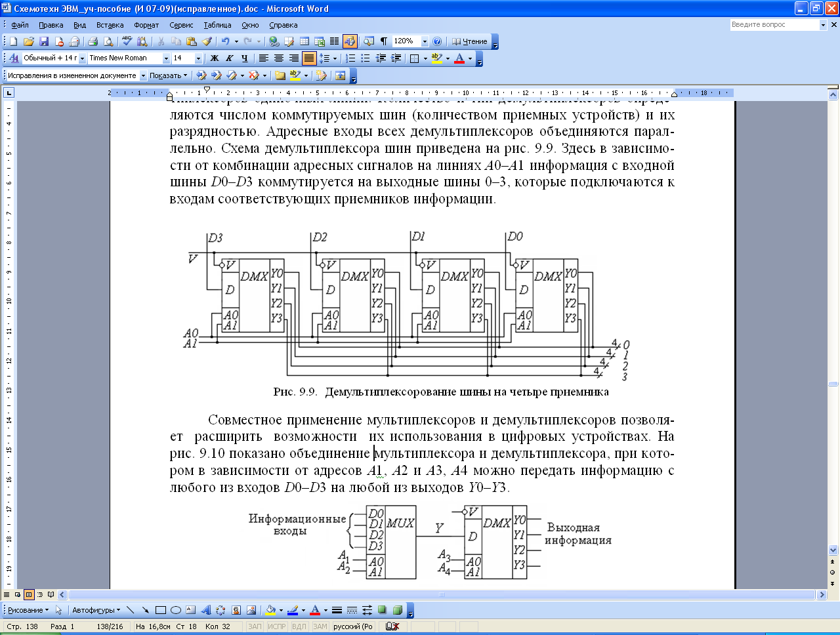Screen dimensions: 840x635
Task: Open Print Preview
Action: point(108,41)
